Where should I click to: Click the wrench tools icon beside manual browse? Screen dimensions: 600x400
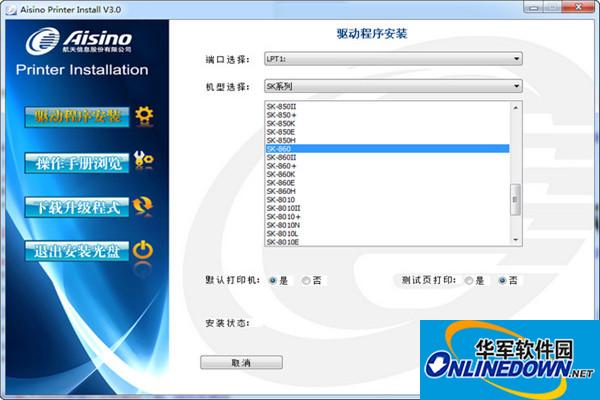[x=144, y=159]
